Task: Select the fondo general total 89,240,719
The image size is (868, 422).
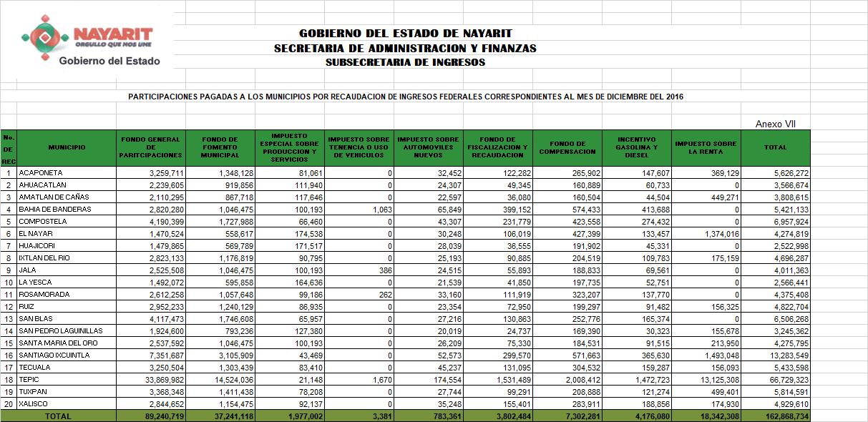Action: [165, 416]
